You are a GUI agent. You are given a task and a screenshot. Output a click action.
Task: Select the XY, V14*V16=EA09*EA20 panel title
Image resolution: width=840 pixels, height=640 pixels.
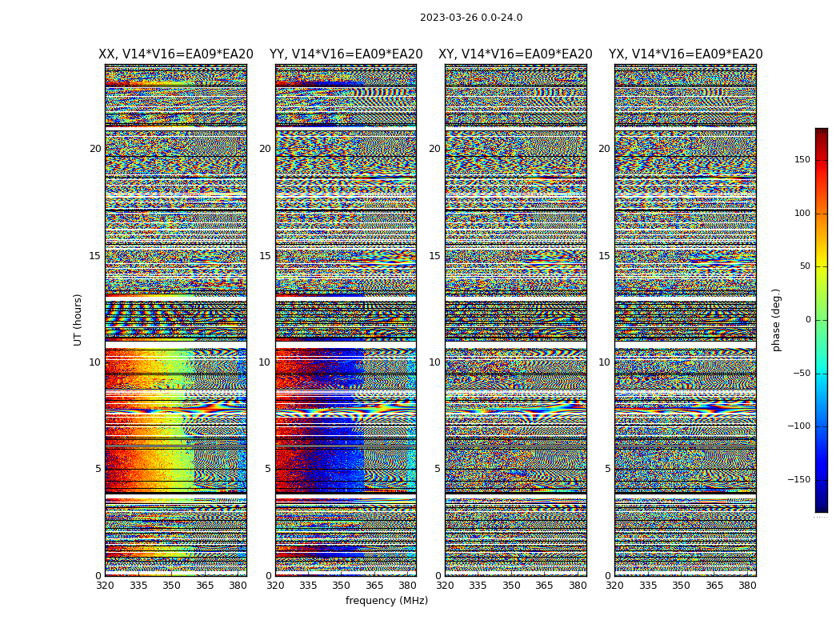pyautogui.click(x=515, y=54)
